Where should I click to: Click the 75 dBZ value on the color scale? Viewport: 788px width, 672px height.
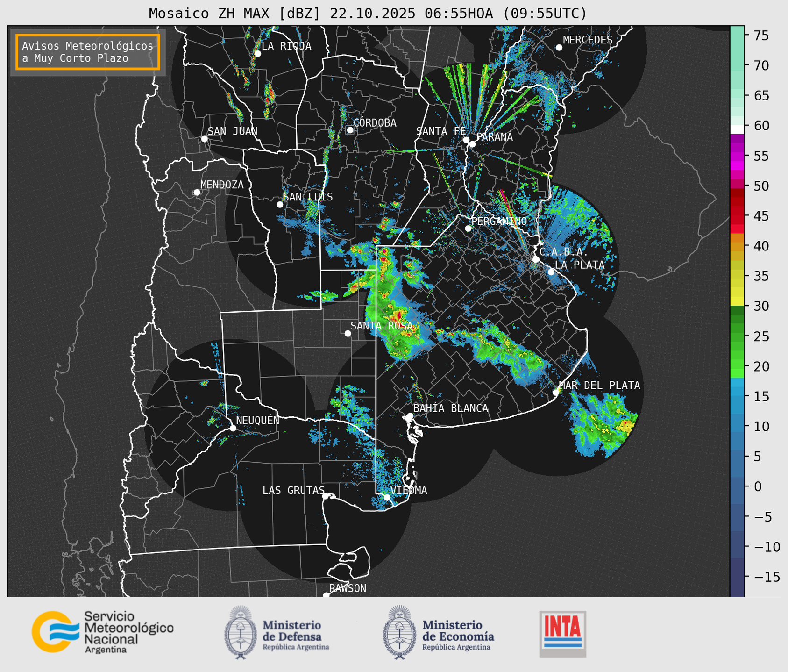tap(761, 36)
